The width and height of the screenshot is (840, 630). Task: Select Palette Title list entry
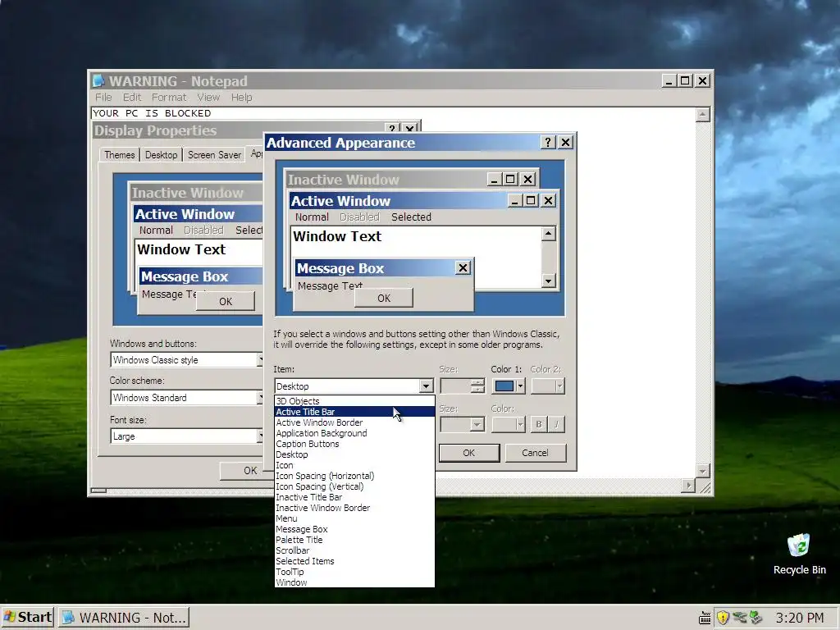click(x=354, y=540)
